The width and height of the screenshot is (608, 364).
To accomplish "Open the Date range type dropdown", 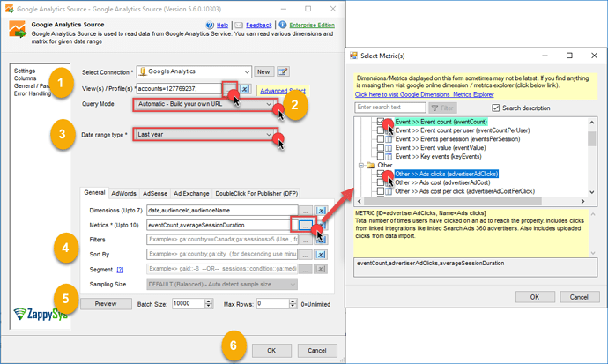I will [x=204, y=135].
